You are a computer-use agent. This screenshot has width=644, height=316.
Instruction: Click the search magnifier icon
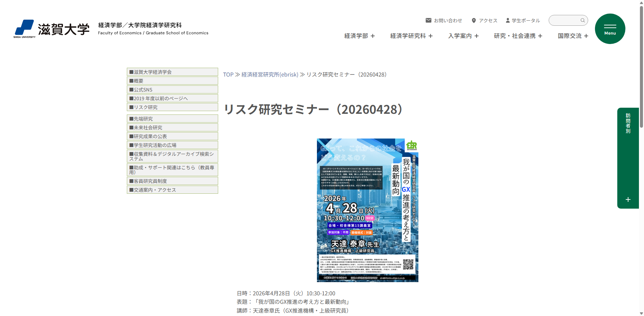582,20
